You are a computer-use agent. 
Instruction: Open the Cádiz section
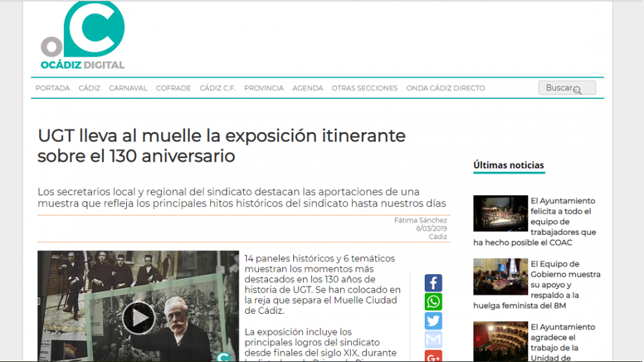[90, 88]
